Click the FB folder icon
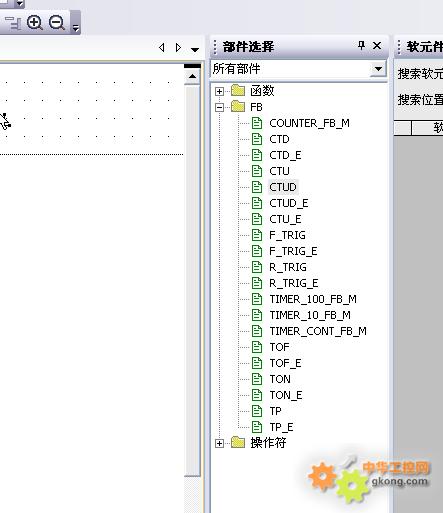This screenshot has height=513, width=443. (x=238, y=107)
